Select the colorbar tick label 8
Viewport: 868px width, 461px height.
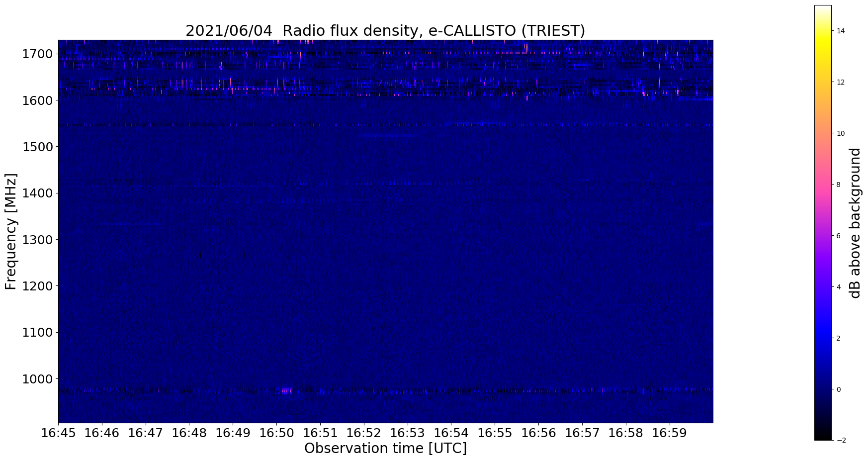[839, 184]
